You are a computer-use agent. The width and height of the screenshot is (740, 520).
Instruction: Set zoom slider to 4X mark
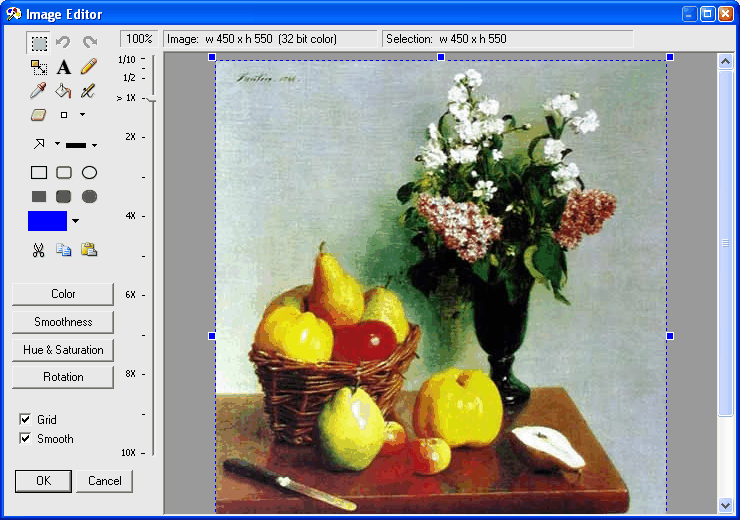[x=143, y=216]
